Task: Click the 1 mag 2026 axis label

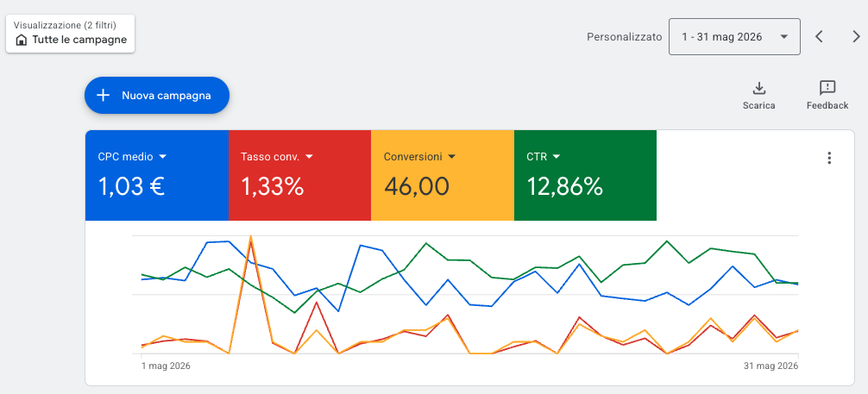Action: pyautogui.click(x=166, y=366)
